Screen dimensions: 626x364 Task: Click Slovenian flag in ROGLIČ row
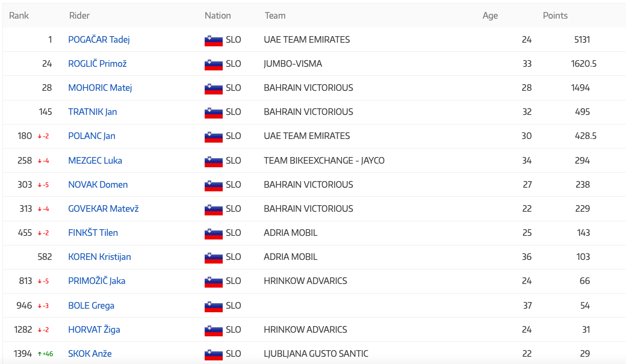(x=214, y=64)
